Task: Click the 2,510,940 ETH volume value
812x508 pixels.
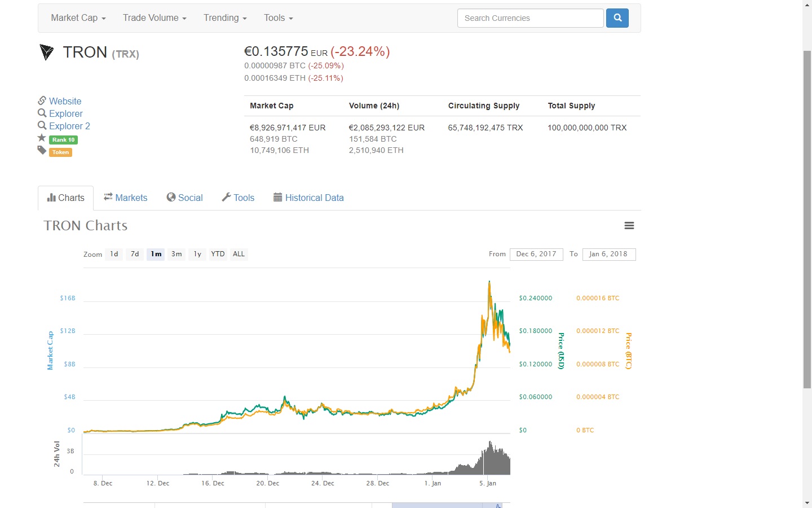Action: pos(376,150)
